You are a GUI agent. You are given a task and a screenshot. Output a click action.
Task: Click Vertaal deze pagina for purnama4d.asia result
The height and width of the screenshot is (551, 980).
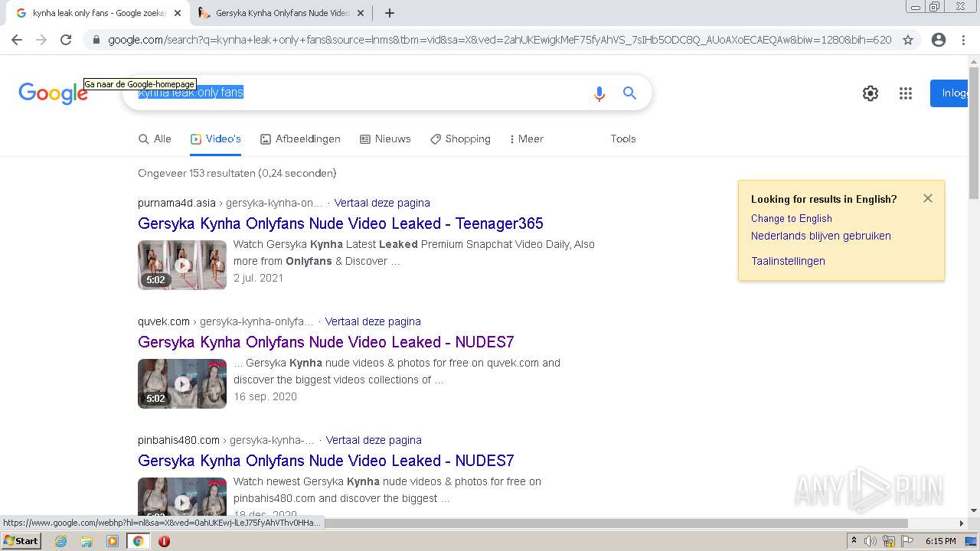coord(382,203)
